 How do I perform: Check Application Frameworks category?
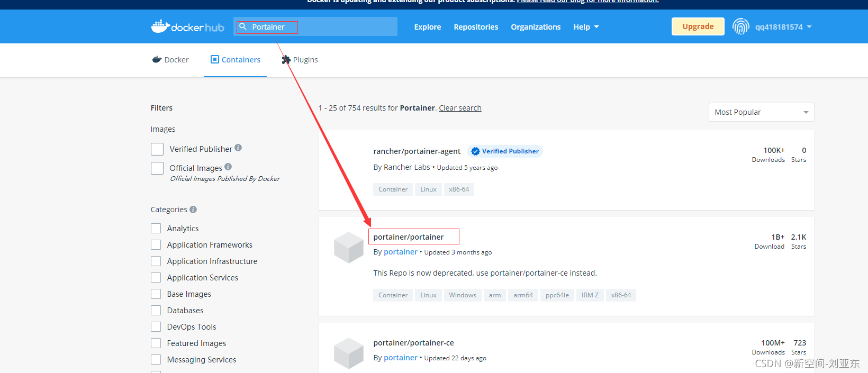point(156,244)
